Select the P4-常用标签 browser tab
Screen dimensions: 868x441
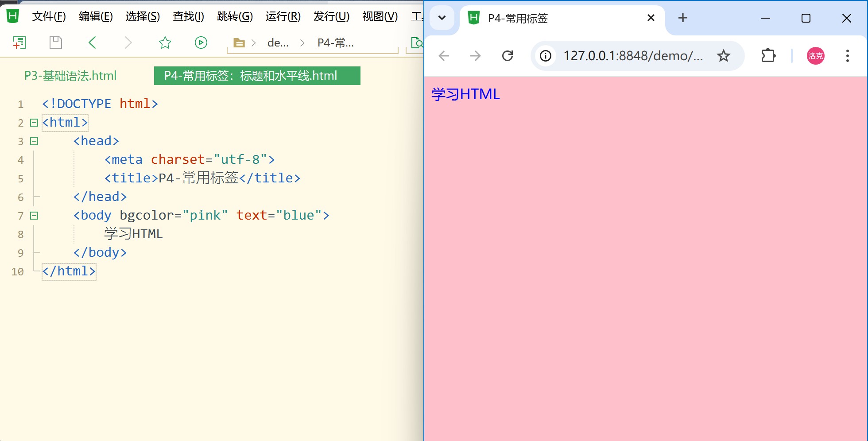coord(562,18)
